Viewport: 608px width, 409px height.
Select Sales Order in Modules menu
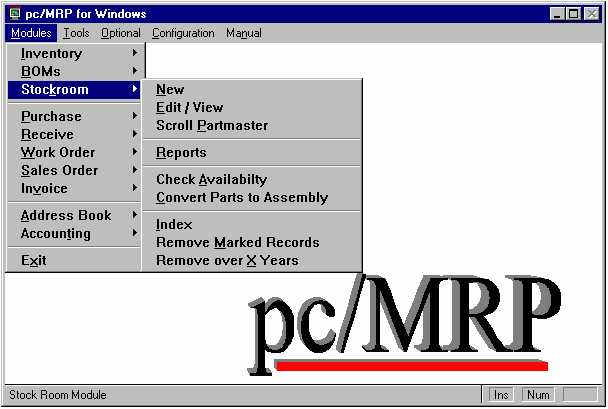coord(74,170)
